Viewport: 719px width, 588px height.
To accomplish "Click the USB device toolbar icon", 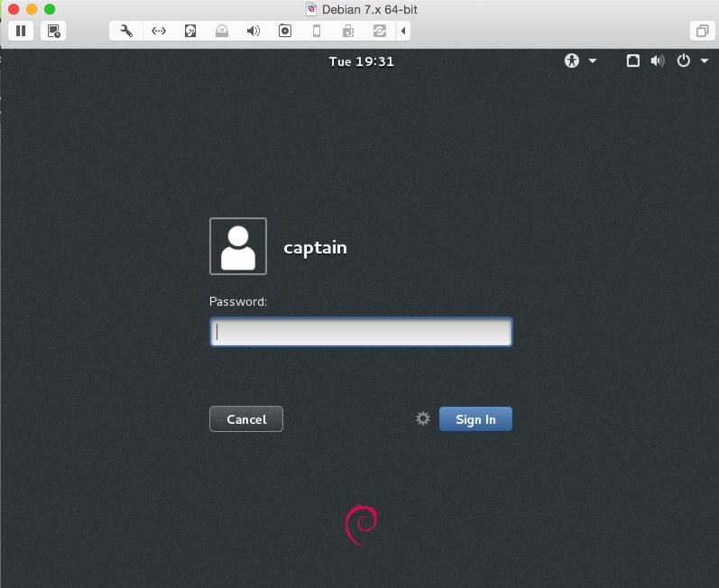I will [348, 31].
